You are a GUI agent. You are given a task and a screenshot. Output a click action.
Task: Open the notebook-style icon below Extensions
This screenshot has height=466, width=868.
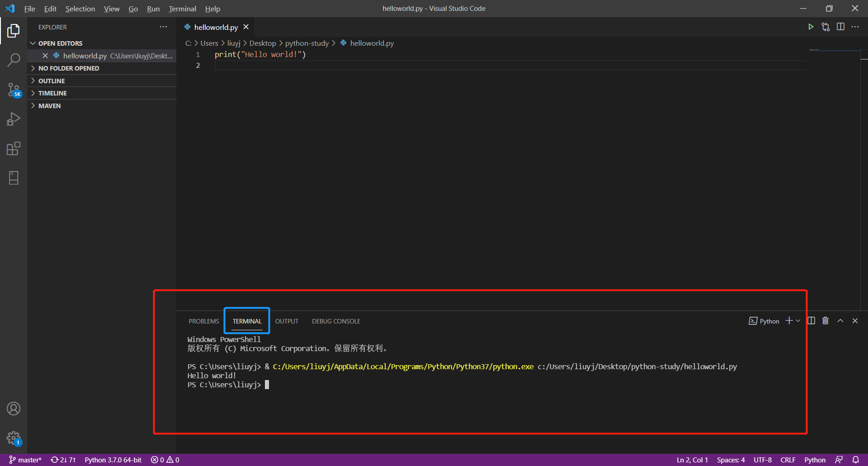click(14, 178)
